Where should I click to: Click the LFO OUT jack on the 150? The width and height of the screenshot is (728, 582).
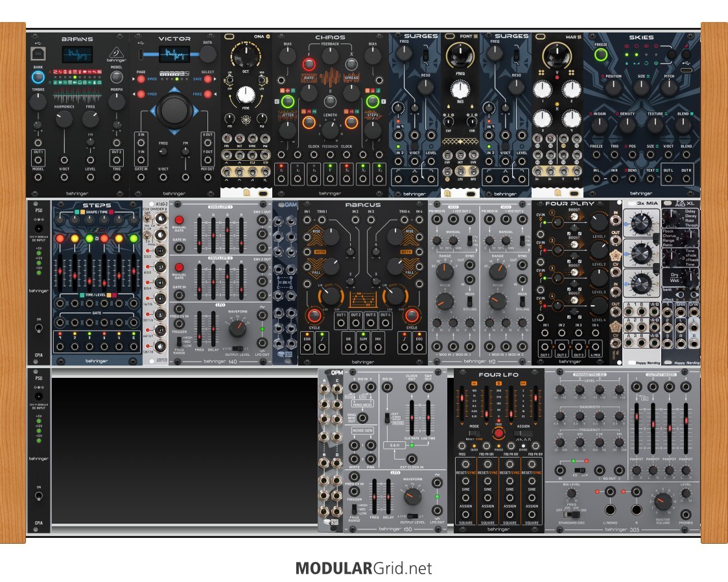click(437, 510)
